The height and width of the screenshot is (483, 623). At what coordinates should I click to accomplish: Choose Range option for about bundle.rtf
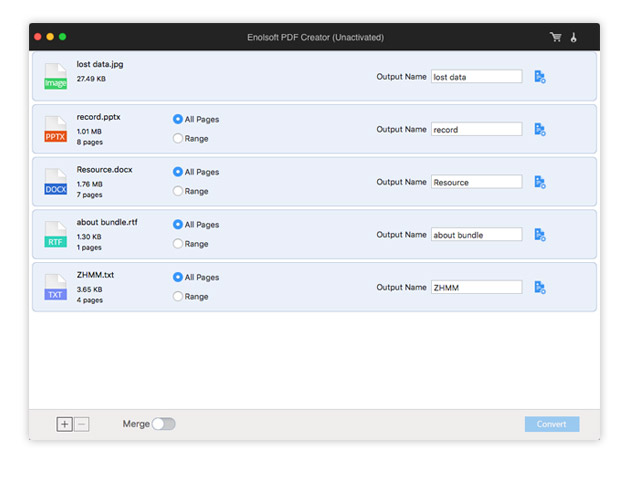click(178, 243)
